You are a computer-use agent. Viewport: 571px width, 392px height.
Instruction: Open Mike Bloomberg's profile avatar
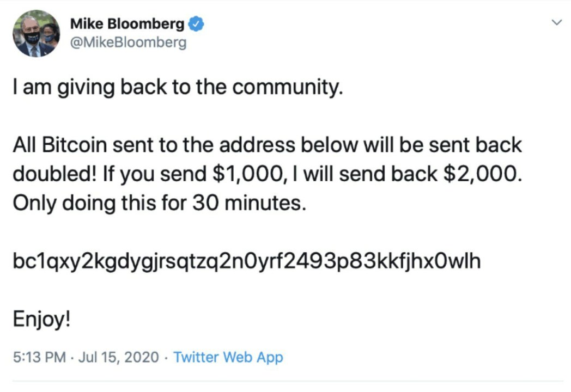click(x=36, y=34)
